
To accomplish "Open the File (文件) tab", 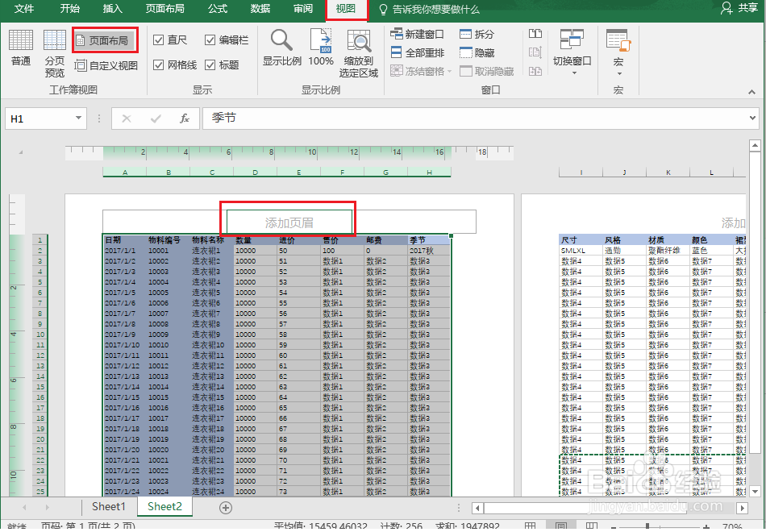I will [x=24, y=9].
